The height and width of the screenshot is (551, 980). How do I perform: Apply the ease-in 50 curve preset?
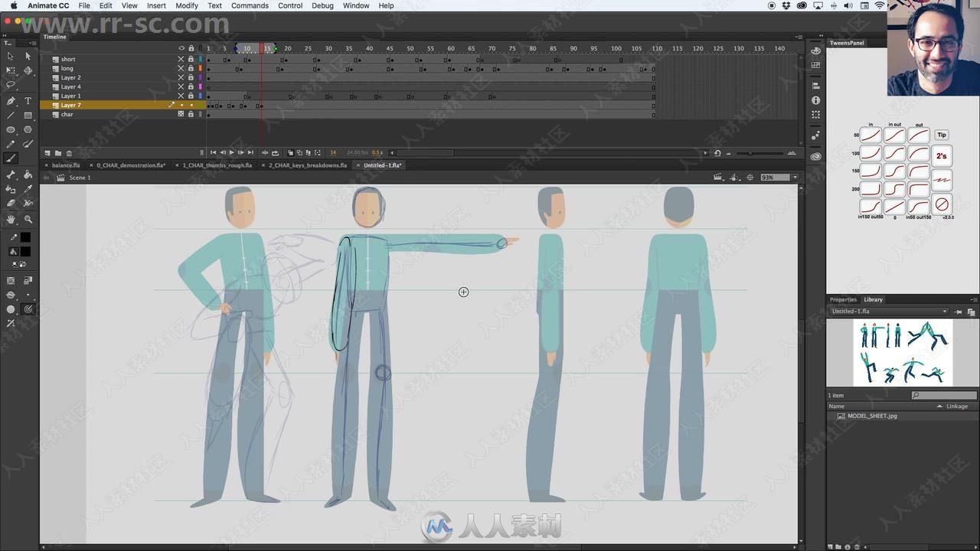click(871, 135)
